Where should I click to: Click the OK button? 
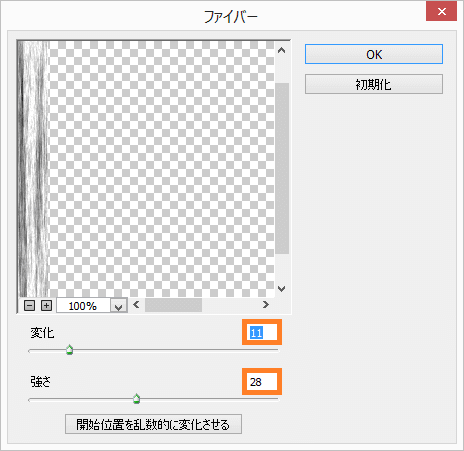(374, 54)
